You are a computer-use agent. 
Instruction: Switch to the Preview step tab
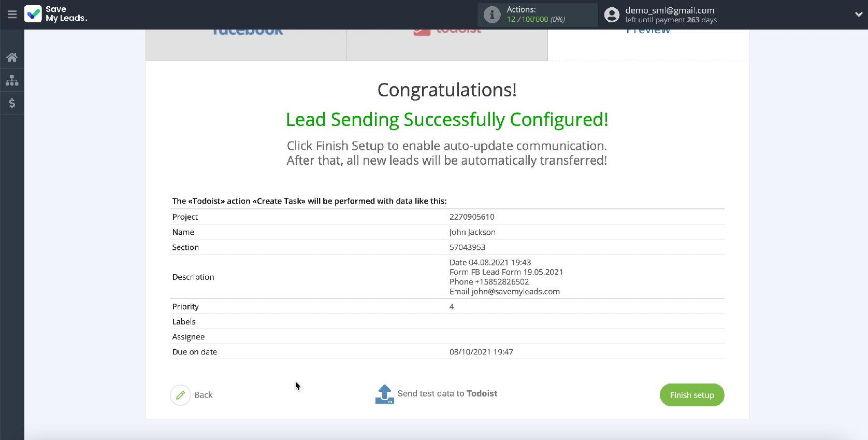coord(648,45)
